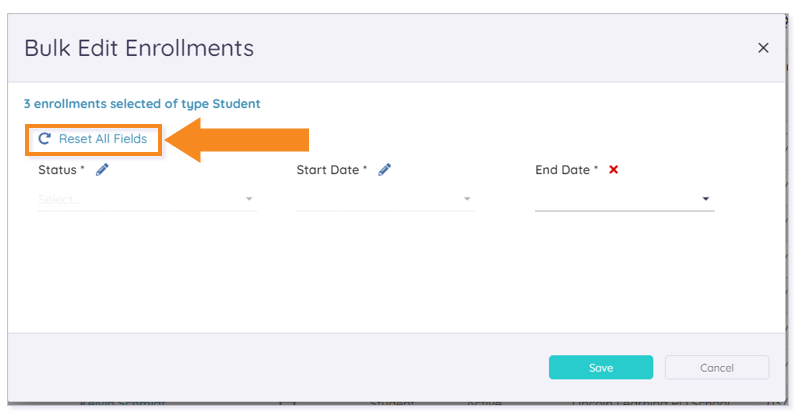Expand the Start Date dropdown arrow

[x=467, y=199]
